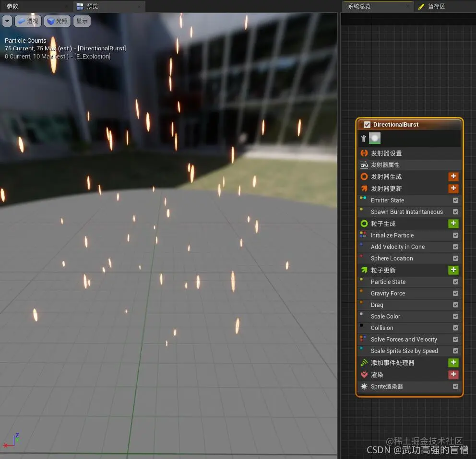The image size is (476, 459).
Task: Disable Scale Sprite Size by Speed checkbox
Action: tap(455, 351)
